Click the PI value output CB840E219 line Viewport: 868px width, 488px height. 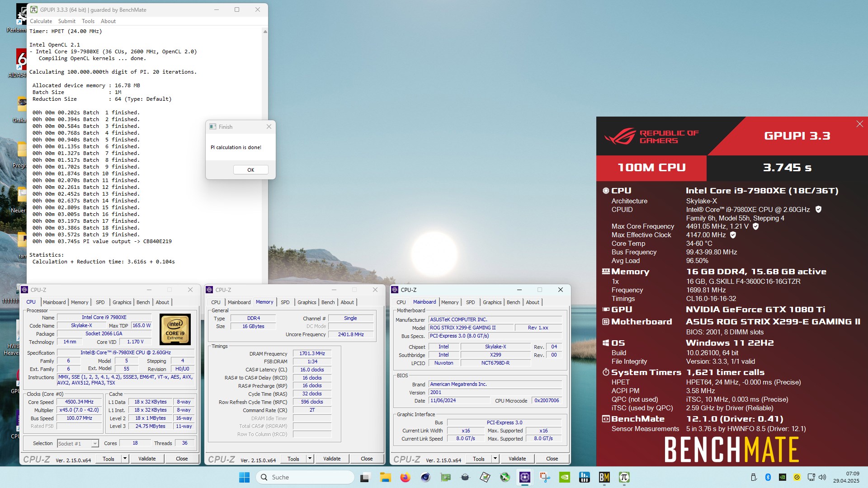pos(102,241)
